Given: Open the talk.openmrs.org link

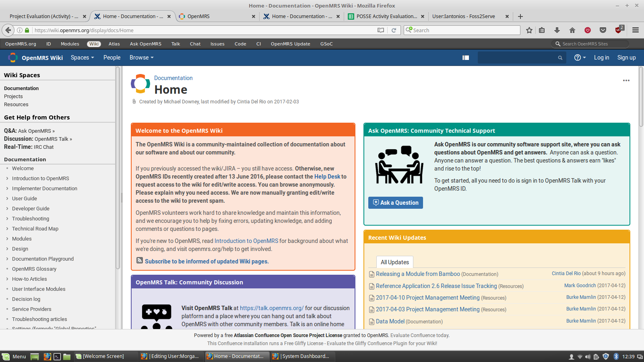Looking at the screenshot, I should (272, 308).
